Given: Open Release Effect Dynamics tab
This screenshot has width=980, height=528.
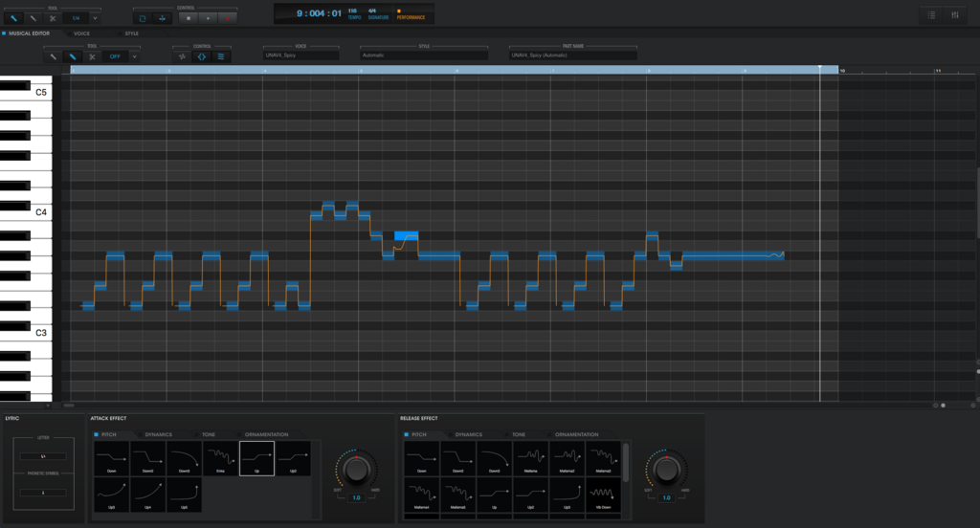Looking at the screenshot, I should pyautogui.click(x=468, y=434).
